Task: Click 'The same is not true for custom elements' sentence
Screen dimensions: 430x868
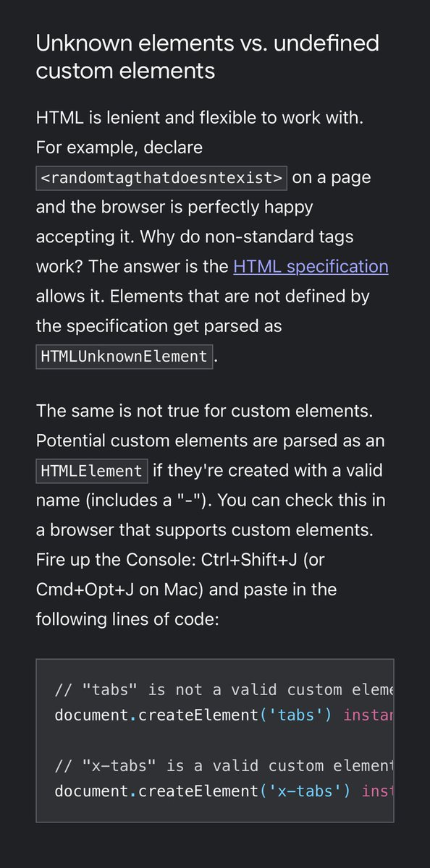Action: pos(204,411)
